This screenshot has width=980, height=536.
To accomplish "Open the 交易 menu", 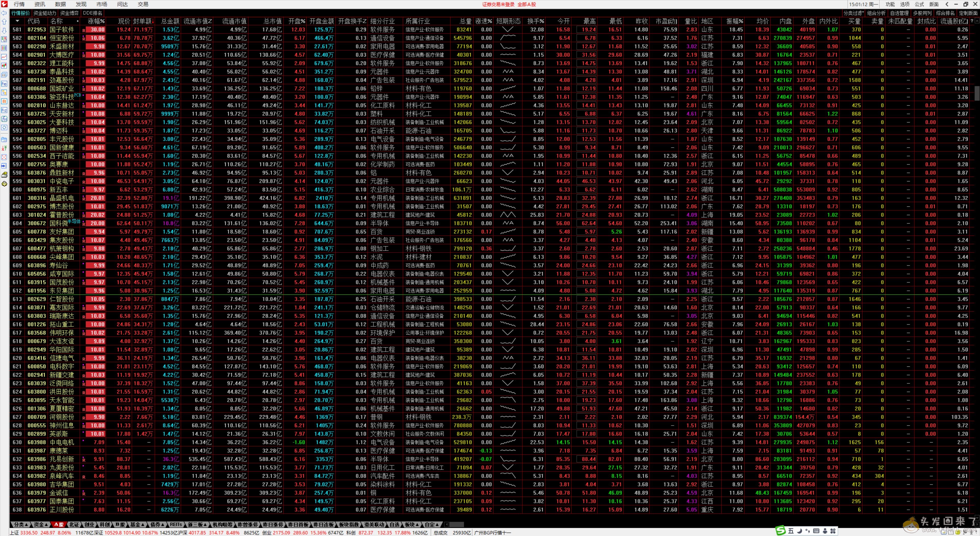I will (x=143, y=4).
